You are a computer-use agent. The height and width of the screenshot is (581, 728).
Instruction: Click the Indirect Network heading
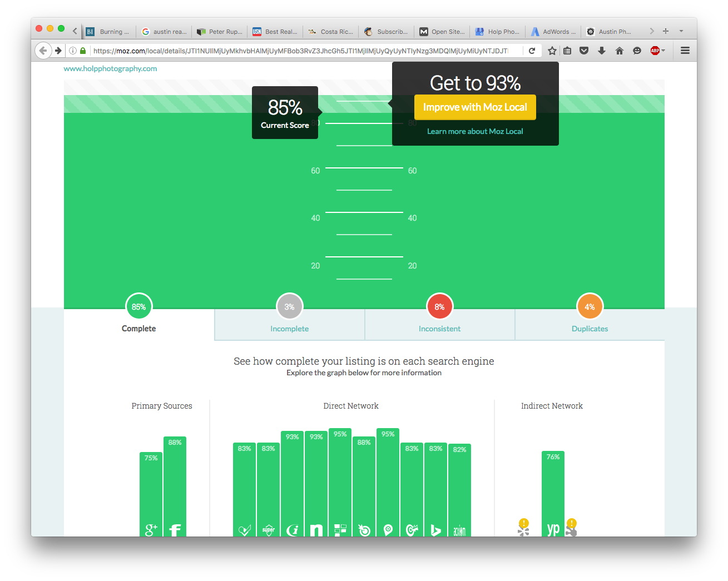(552, 406)
